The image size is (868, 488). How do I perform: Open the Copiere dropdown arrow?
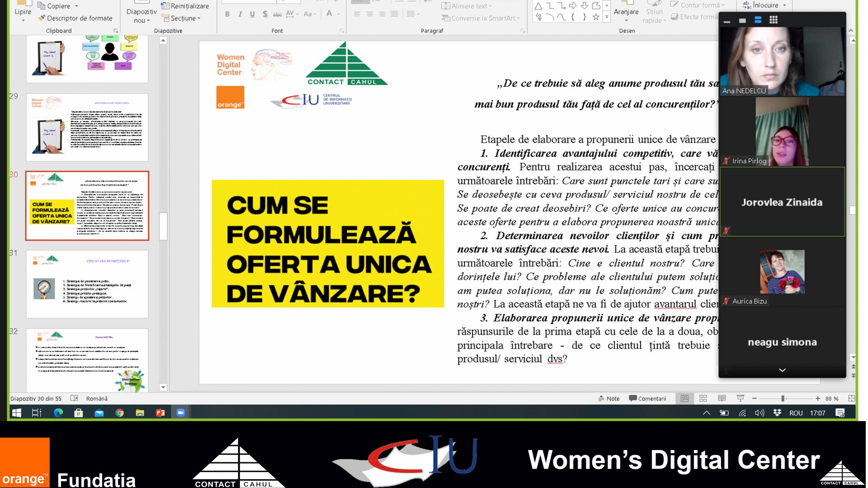76,6
